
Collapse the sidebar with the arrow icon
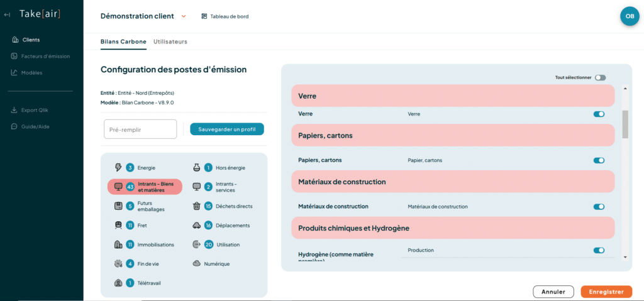point(6,15)
